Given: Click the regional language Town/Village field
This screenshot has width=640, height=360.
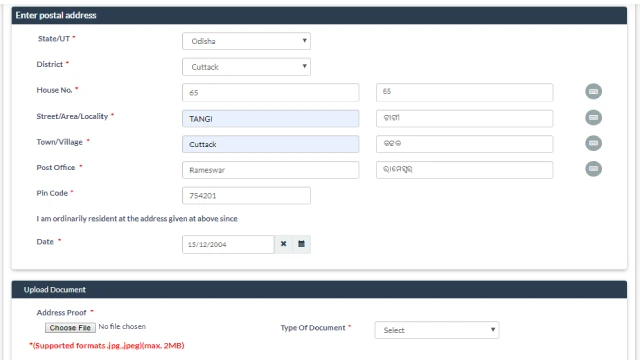Looking at the screenshot, I should 464,144.
